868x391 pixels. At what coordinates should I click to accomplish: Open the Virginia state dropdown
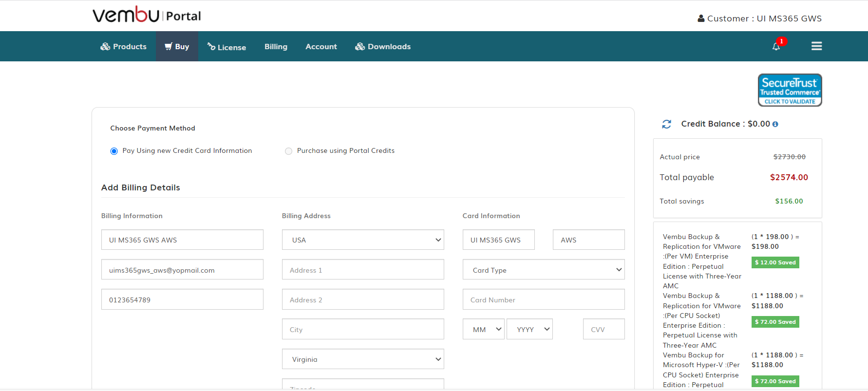[x=363, y=359]
